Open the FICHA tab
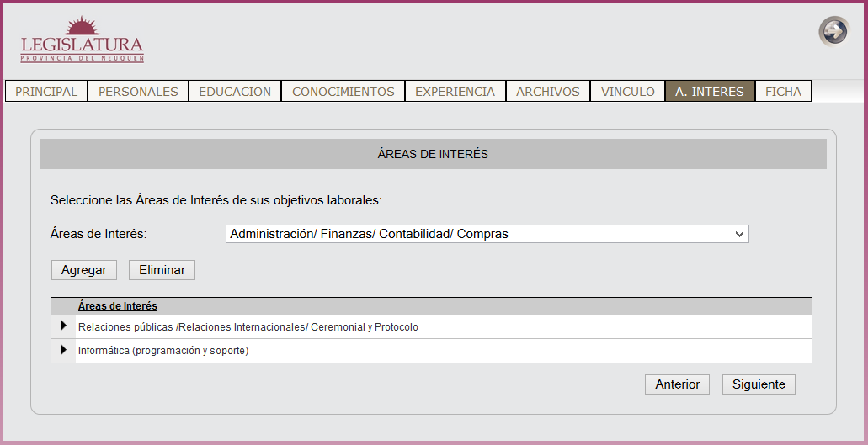 [783, 92]
